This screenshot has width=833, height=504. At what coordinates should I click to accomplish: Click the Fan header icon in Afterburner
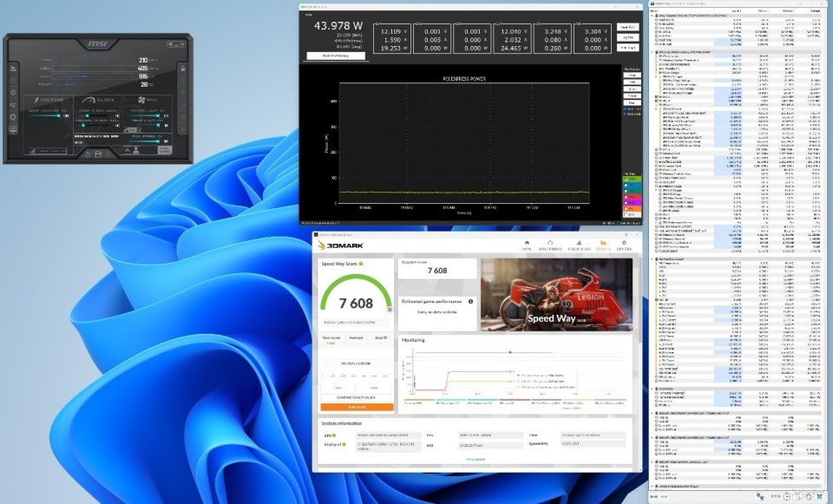point(141,100)
